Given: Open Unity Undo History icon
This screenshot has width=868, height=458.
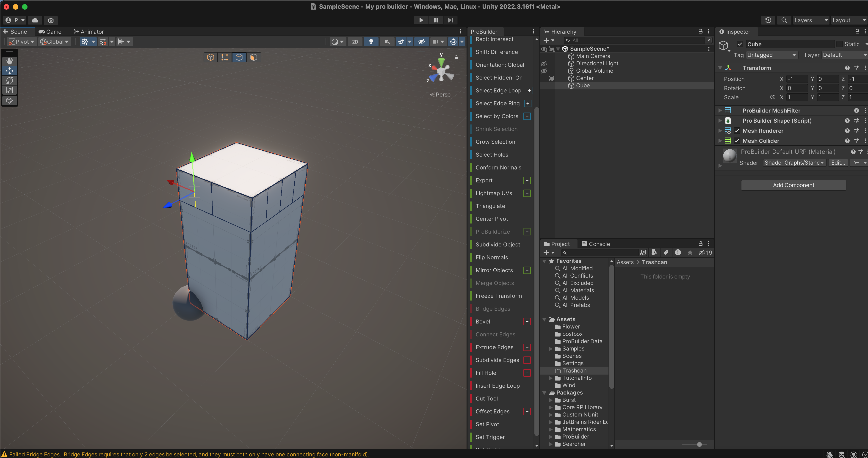Looking at the screenshot, I should pos(768,20).
